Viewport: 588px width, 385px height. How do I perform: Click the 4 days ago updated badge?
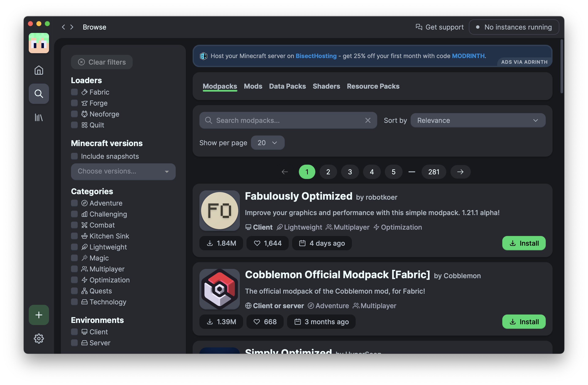pyautogui.click(x=322, y=243)
